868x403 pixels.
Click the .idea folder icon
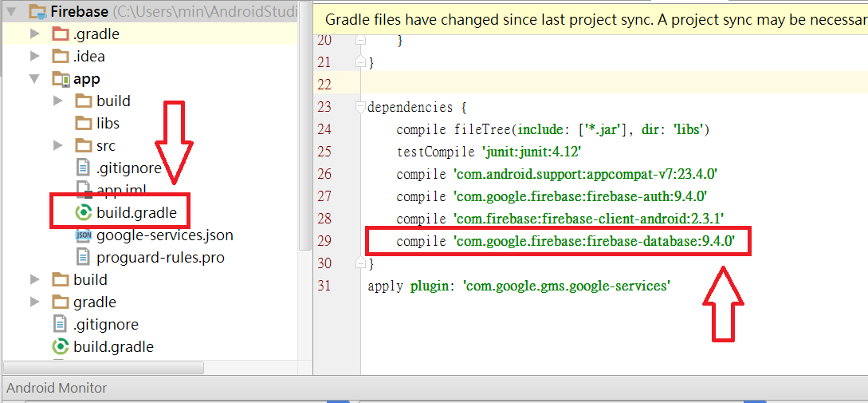[x=60, y=56]
